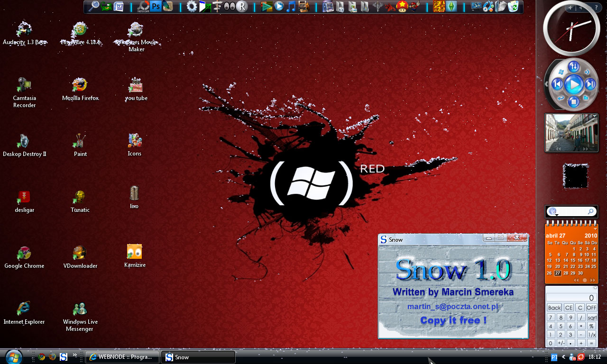Click email link martin_s@poczta.onet.pl in Snow window

coord(453,307)
